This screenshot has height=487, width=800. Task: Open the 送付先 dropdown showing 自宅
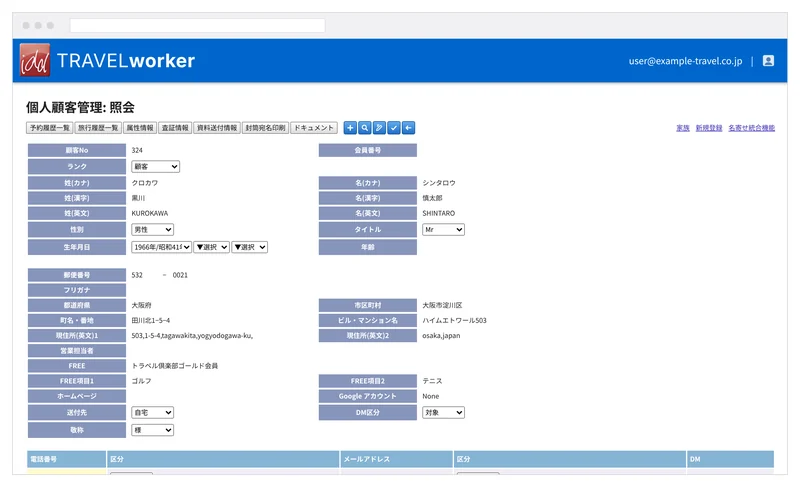[153, 412]
